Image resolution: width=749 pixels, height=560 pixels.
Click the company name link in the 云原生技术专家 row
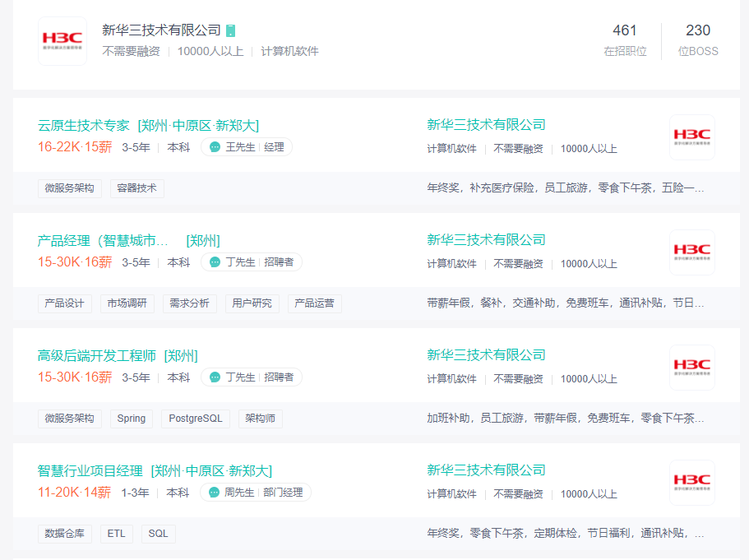[x=486, y=125]
